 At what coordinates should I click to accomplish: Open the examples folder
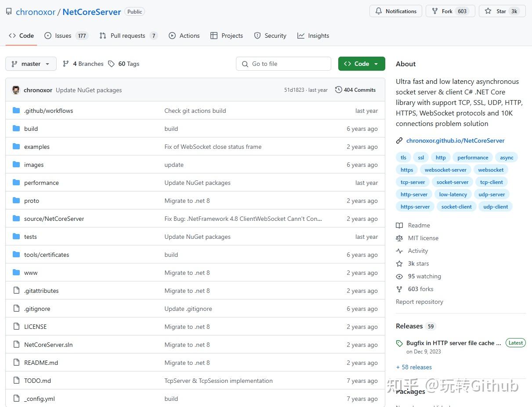[37, 147]
